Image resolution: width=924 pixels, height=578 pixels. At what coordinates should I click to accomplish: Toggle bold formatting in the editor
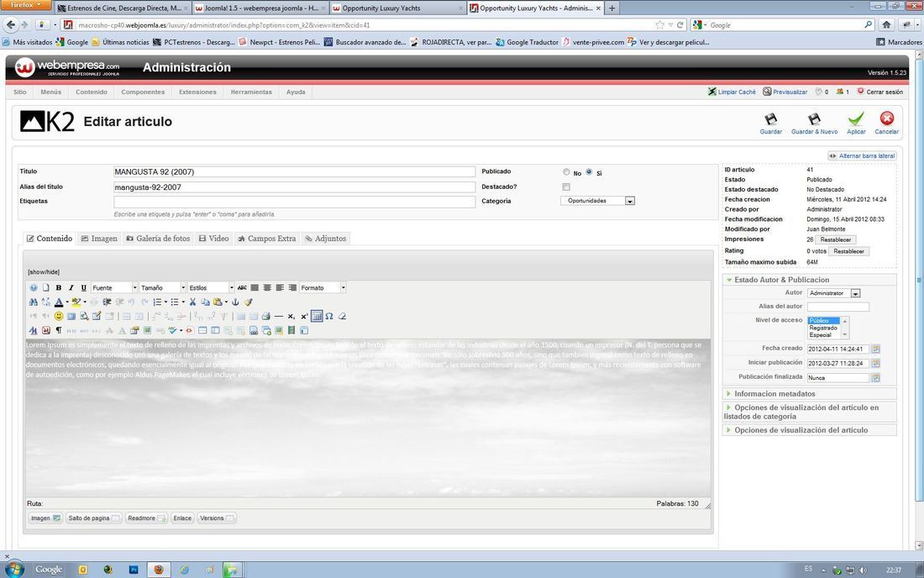[x=58, y=287]
